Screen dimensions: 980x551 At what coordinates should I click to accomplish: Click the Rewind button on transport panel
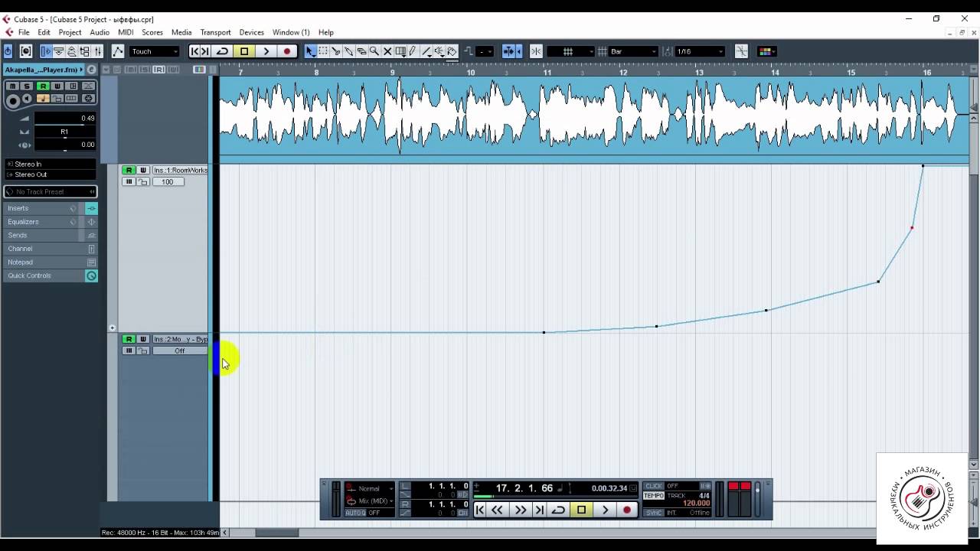tap(498, 510)
